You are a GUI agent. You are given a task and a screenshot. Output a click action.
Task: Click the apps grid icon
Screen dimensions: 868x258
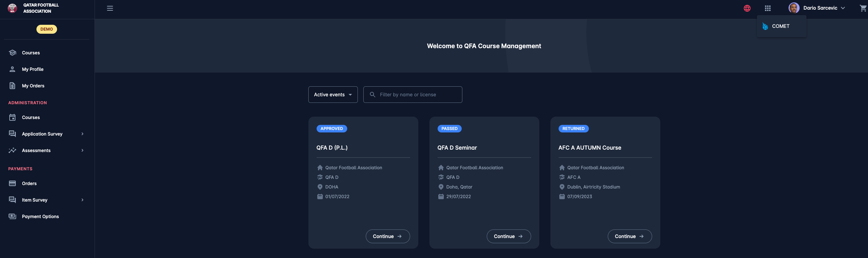click(x=768, y=8)
